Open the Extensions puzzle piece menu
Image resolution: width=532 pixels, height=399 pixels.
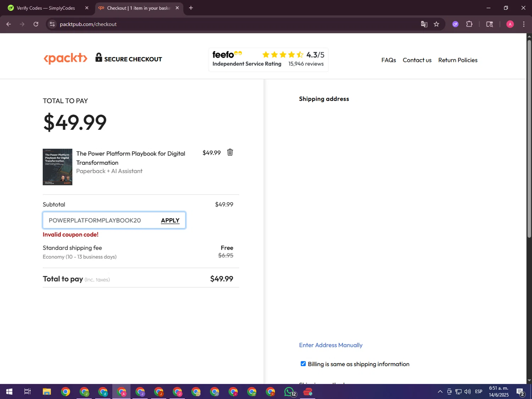coord(469,24)
